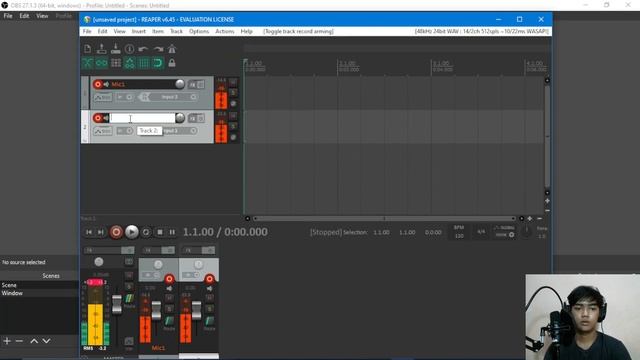Viewport: 640px width, 360px height.
Task: Open REAPER Track menu
Action: point(176,31)
